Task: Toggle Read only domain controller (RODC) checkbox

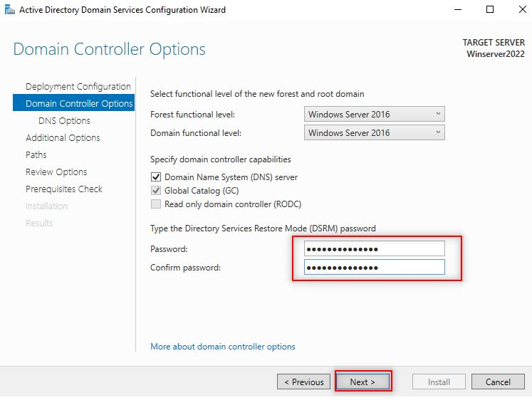Action: [x=156, y=204]
